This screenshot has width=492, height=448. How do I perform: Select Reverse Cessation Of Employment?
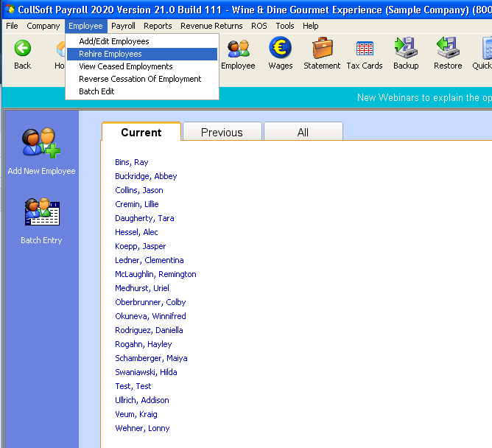(140, 79)
